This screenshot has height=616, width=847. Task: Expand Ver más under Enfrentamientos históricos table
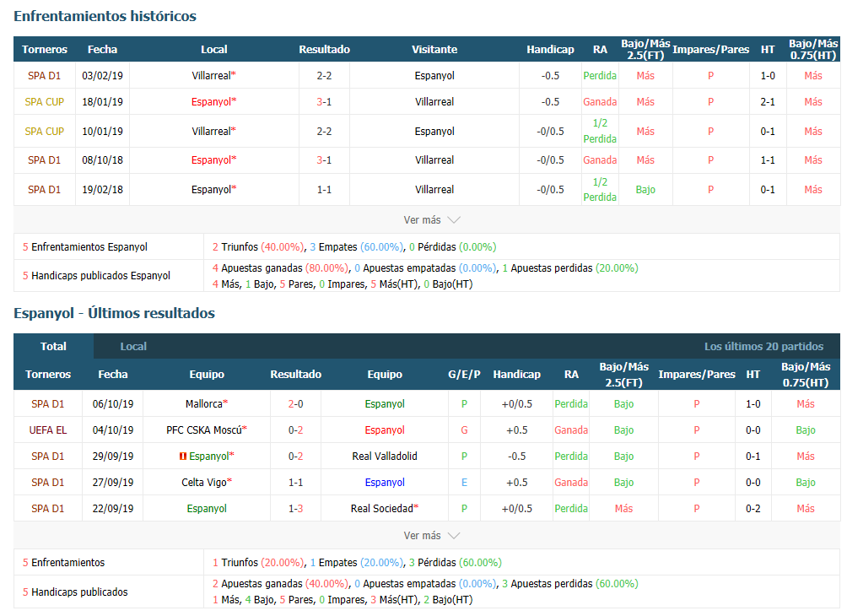[432, 220]
